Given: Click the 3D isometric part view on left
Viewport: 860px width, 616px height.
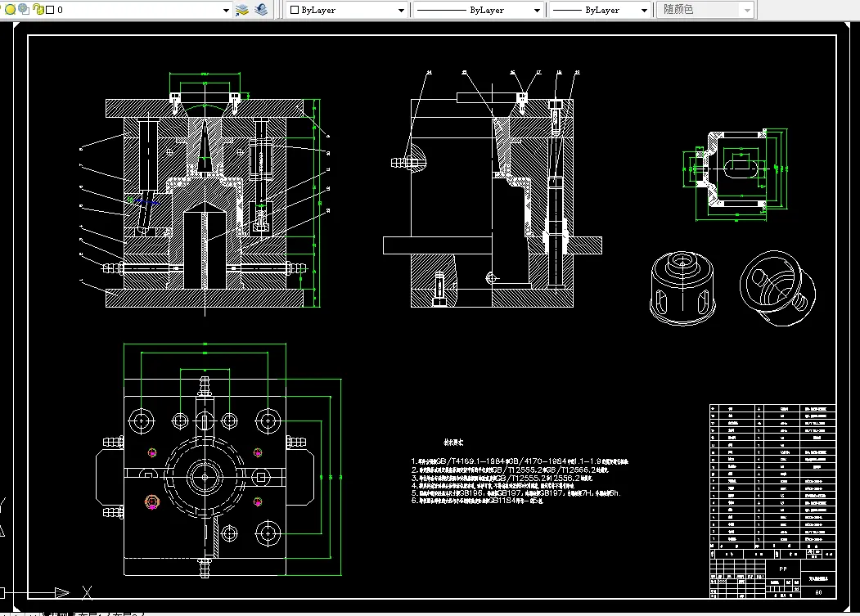Looking at the screenshot, I should pos(682,288).
